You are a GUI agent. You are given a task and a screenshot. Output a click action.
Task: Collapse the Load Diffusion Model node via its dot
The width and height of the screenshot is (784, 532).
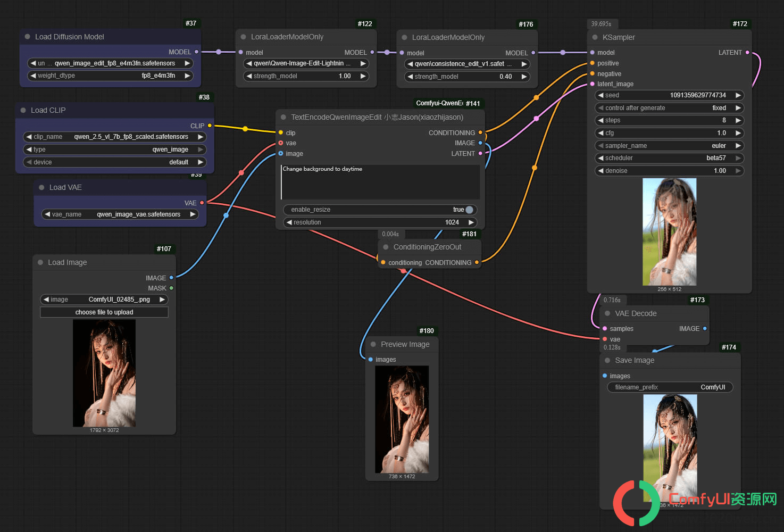(27, 37)
